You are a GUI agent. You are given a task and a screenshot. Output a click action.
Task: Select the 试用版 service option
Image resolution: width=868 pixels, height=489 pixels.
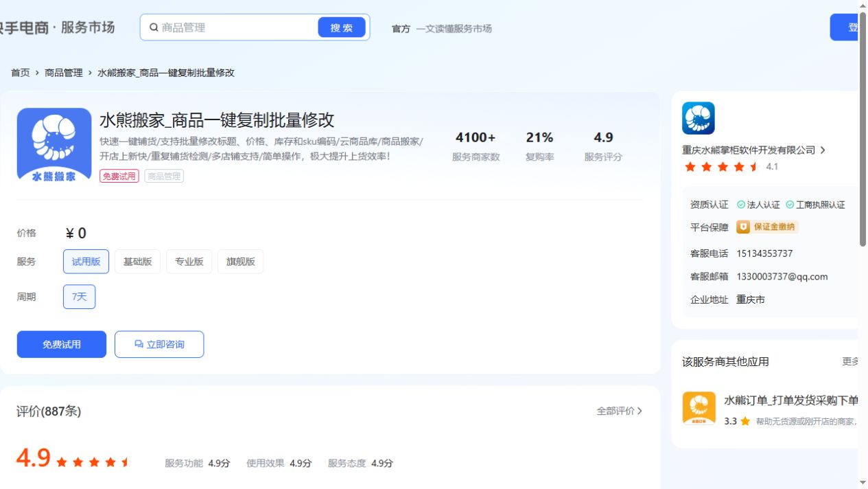[x=86, y=262]
